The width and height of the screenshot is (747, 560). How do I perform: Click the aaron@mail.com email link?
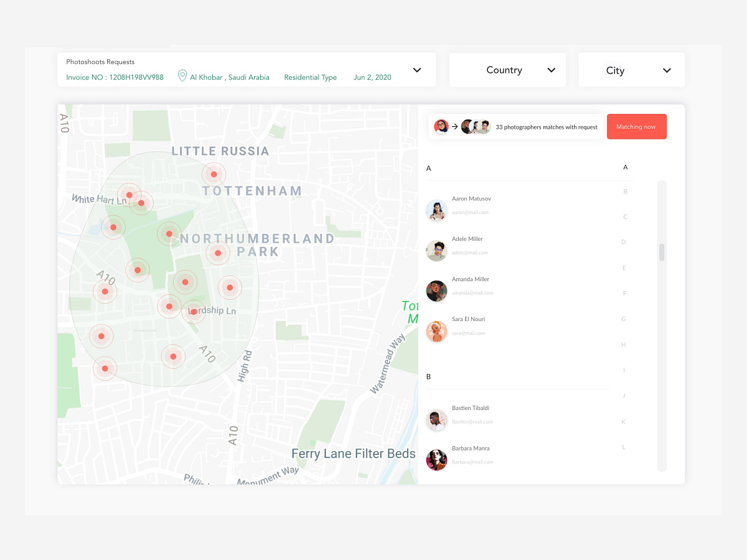pyautogui.click(x=471, y=212)
